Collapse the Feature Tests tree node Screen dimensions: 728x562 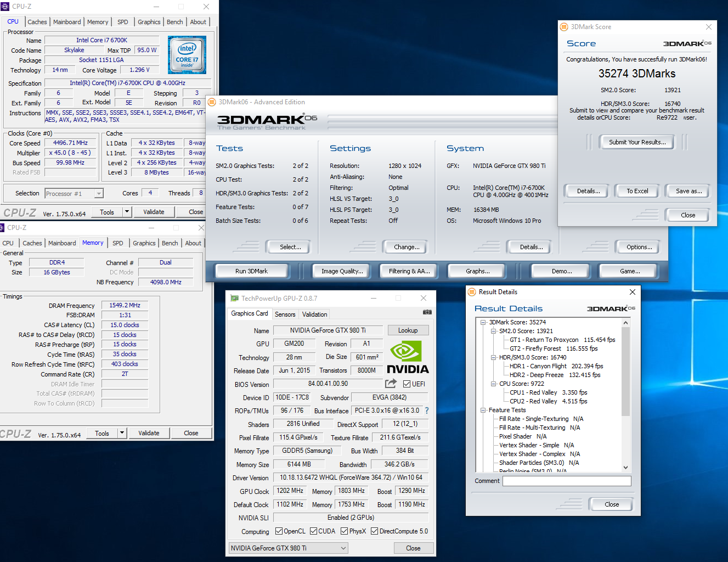pos(483,410)
